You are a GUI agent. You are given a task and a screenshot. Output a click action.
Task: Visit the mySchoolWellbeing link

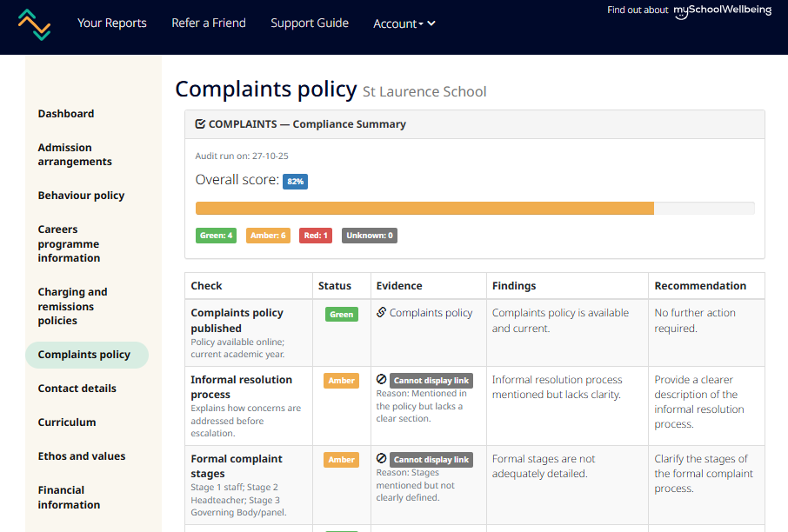(722, 10)
